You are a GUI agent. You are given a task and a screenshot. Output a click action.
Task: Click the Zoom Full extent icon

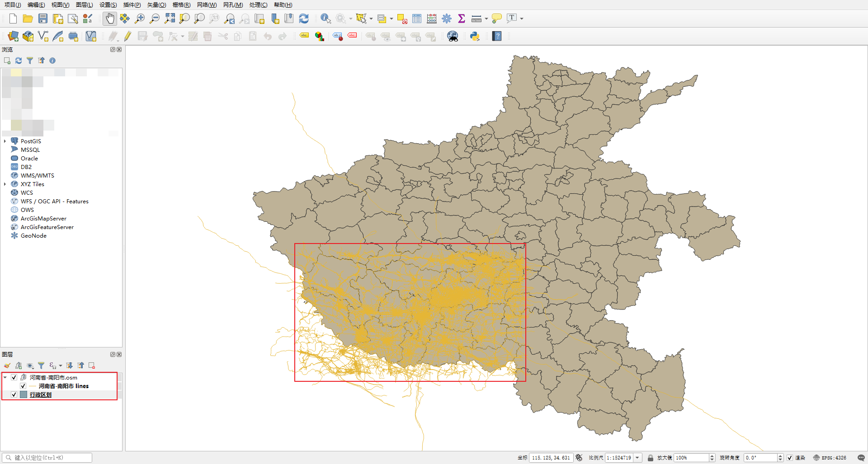click(x=170, y=19)
